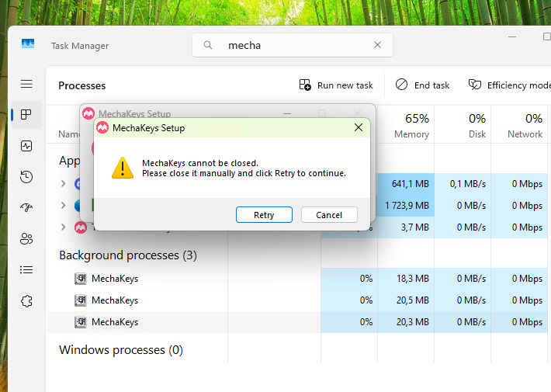Go to the Startup apps sidebar icon
Screen dimensions: 551x392
(x=26, y=208)
